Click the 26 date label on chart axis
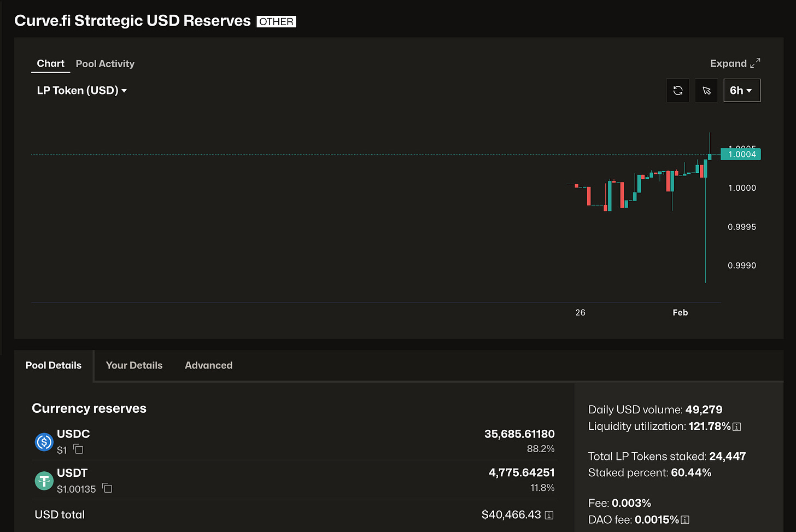 [580, 313]
